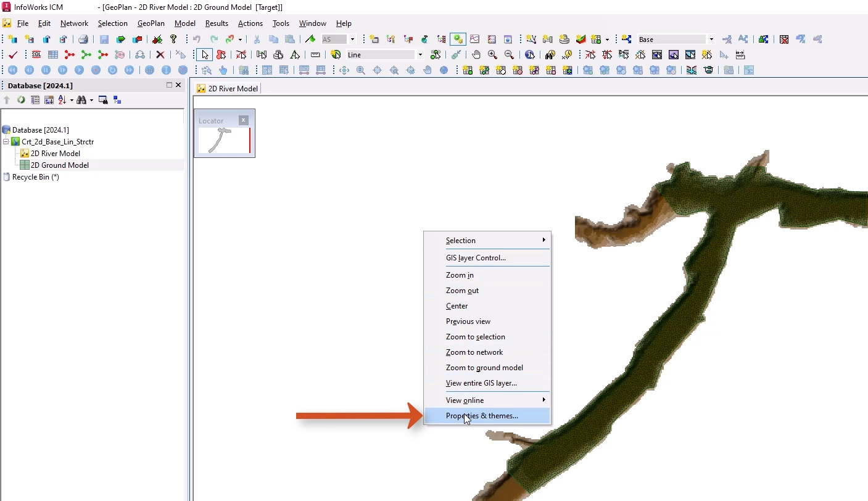
Task: Click the red-crossed grid icon
Action: [x=784, y=39]
